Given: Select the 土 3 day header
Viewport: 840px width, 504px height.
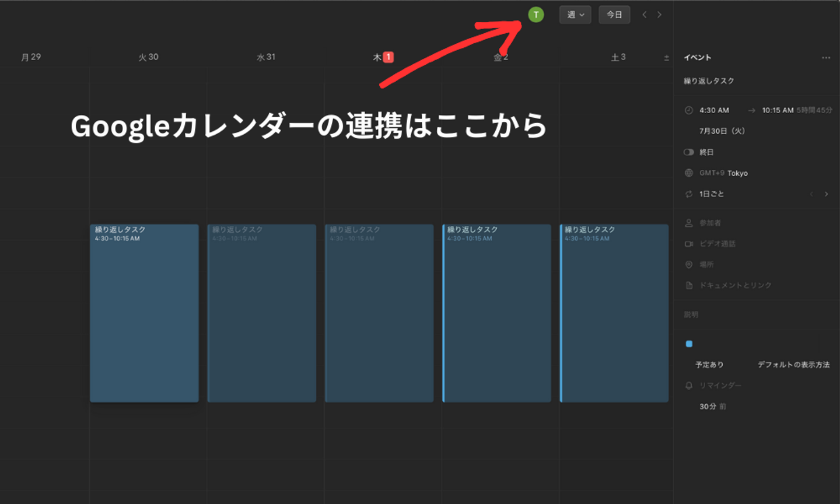Looking at the screenshot, I should (618, 57).
